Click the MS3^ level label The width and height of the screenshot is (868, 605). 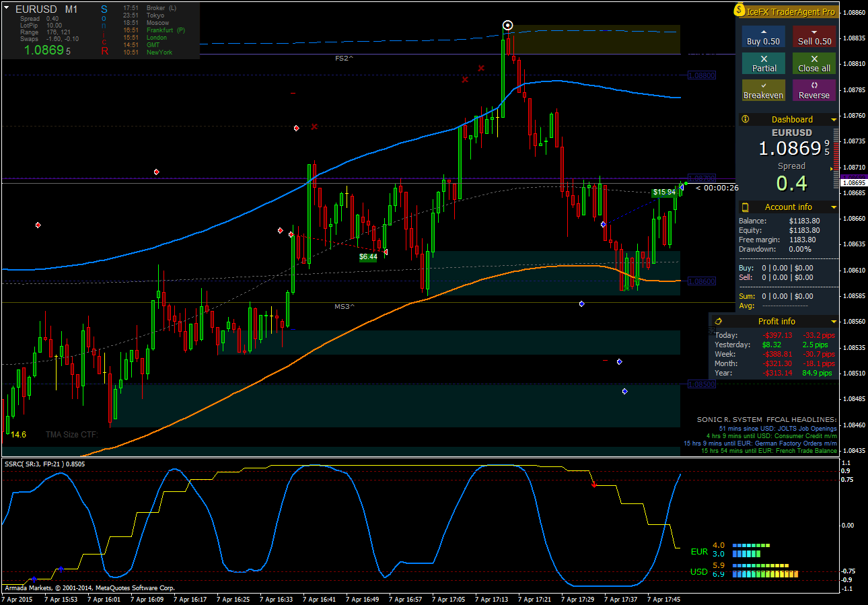tap(344, 306)
